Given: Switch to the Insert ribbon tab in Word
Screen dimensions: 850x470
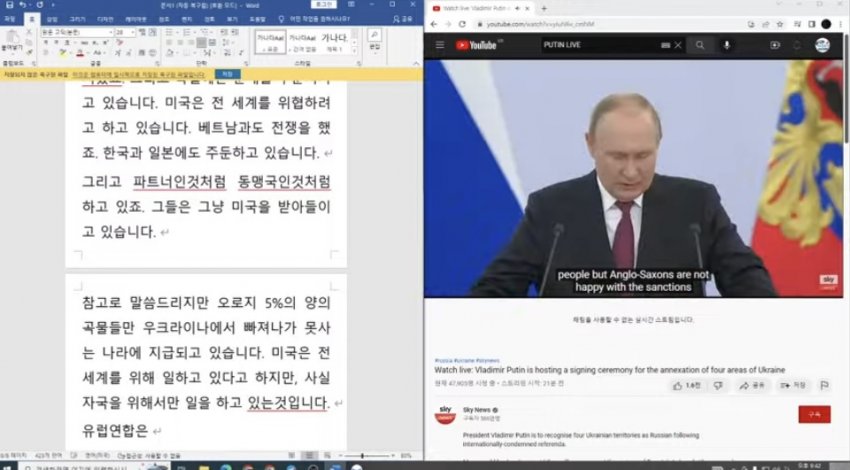Looking at the screenshot, I should (52, 18).
